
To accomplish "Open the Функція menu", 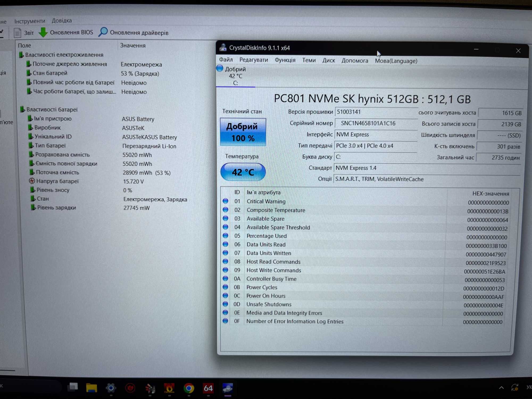I will pos(285,60).
